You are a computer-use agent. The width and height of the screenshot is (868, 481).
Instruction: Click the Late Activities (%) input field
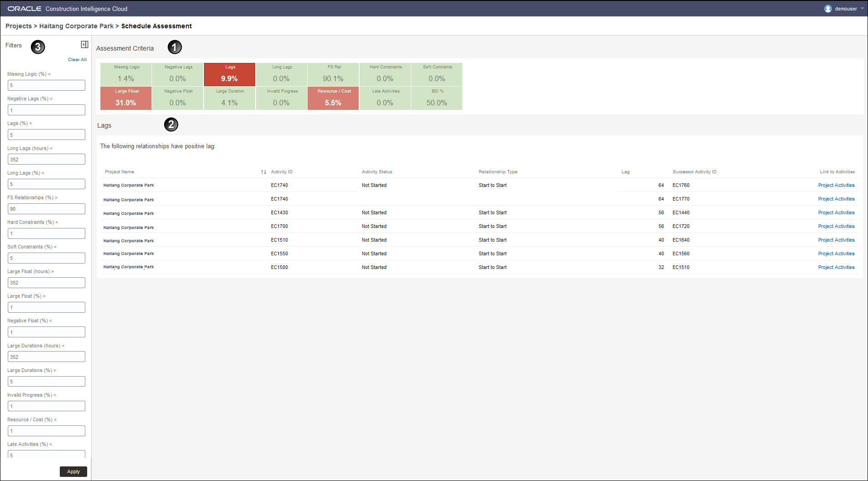(x=46, y=455)
